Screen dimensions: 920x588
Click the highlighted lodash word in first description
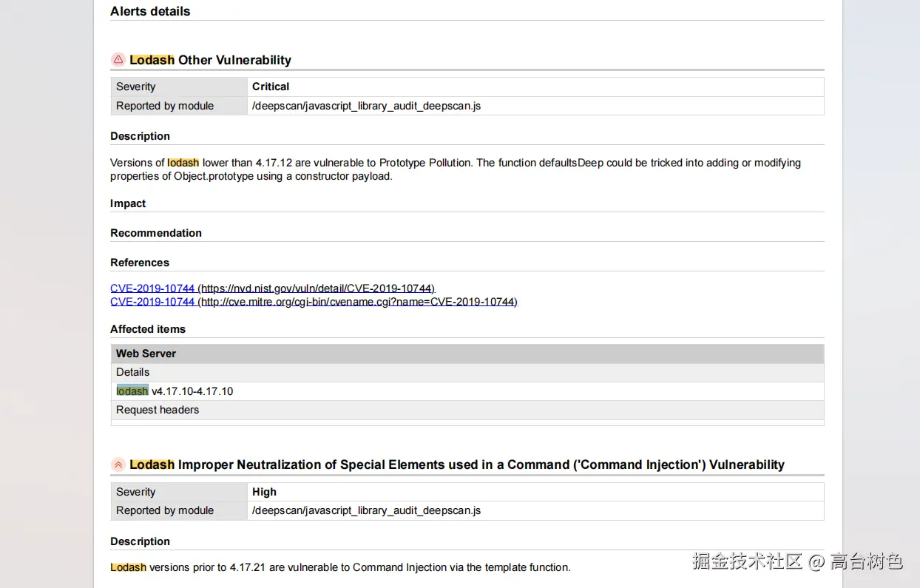[183, 163]
